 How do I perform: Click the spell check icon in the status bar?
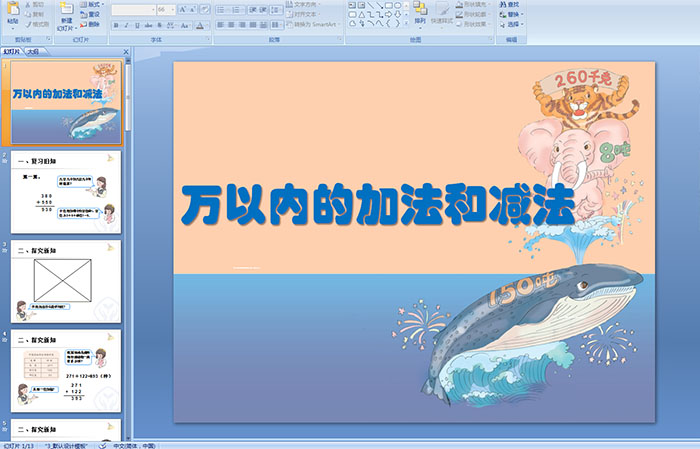coord(102,445)
